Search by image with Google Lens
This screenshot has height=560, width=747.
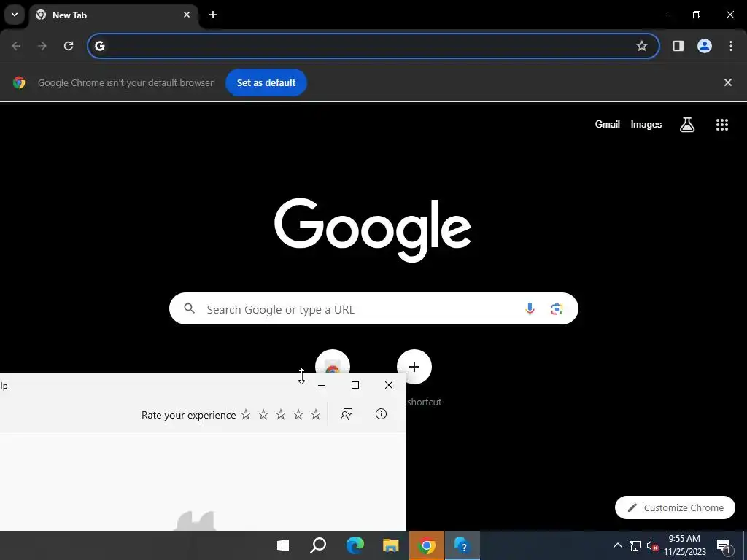point(557,308)
